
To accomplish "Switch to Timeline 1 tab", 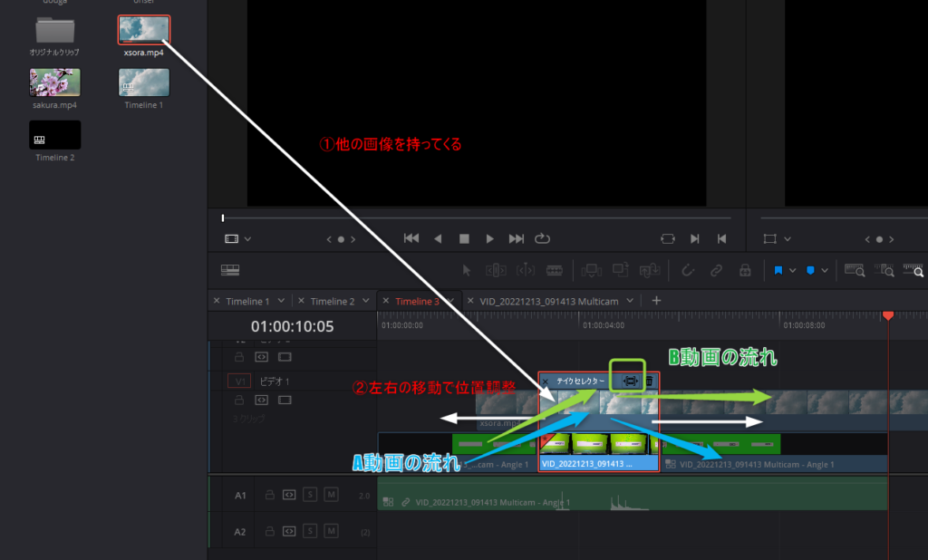I will (247, 302).
